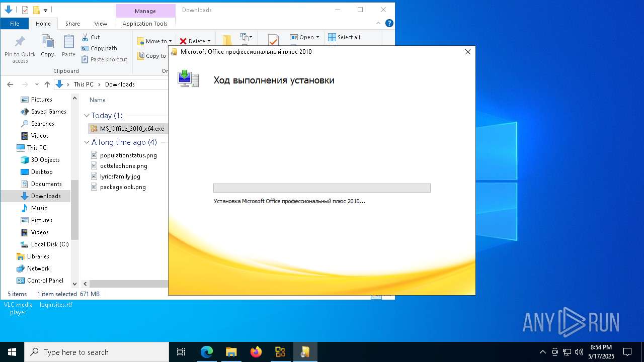Viewport: 644px width, 362px height.
Task: Open File Explorer taskbar icon
Action: point(231,352)
